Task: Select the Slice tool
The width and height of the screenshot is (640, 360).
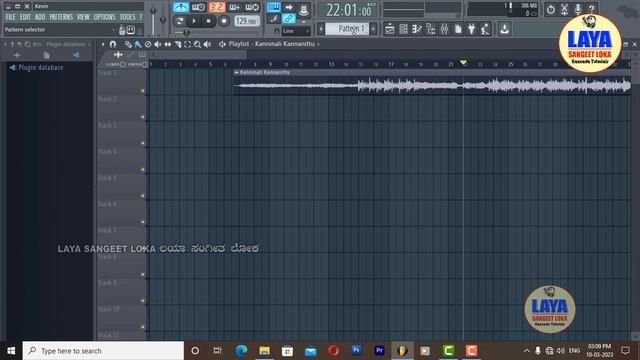Action: [178, 44]
